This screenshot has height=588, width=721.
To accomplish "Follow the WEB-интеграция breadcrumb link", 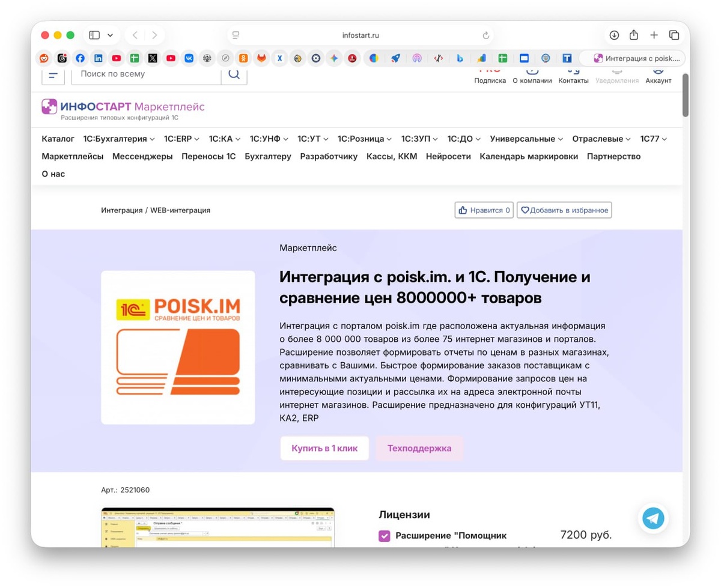I will (180, 210).
